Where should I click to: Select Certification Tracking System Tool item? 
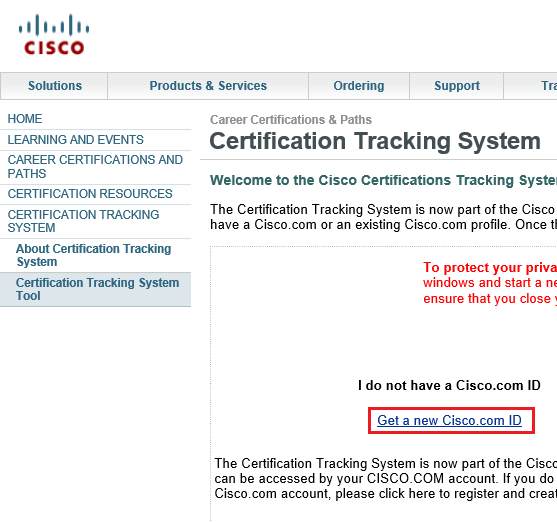coord(95,289)
